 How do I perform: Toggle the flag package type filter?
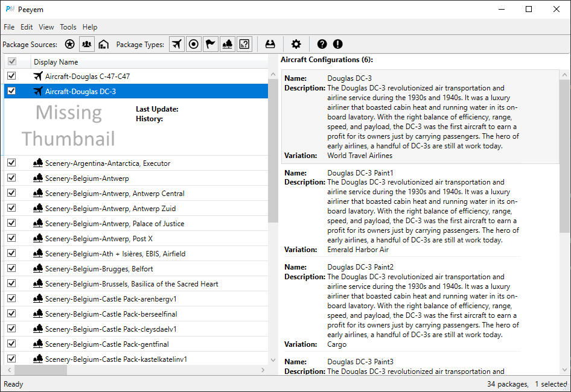(211, 44)
